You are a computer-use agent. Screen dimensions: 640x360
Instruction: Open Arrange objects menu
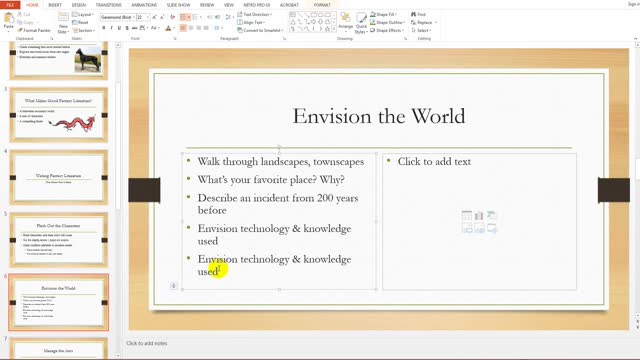[x=345, y=21]
